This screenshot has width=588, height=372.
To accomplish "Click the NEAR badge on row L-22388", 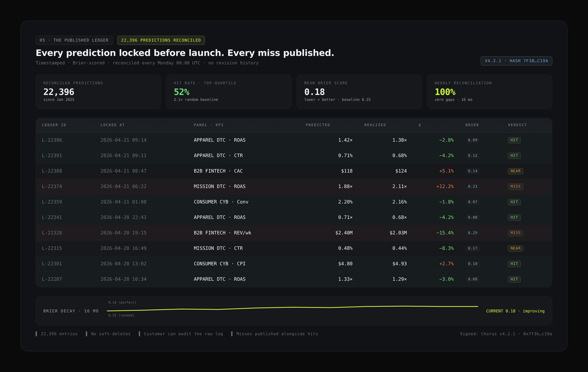I will (515, 171).
